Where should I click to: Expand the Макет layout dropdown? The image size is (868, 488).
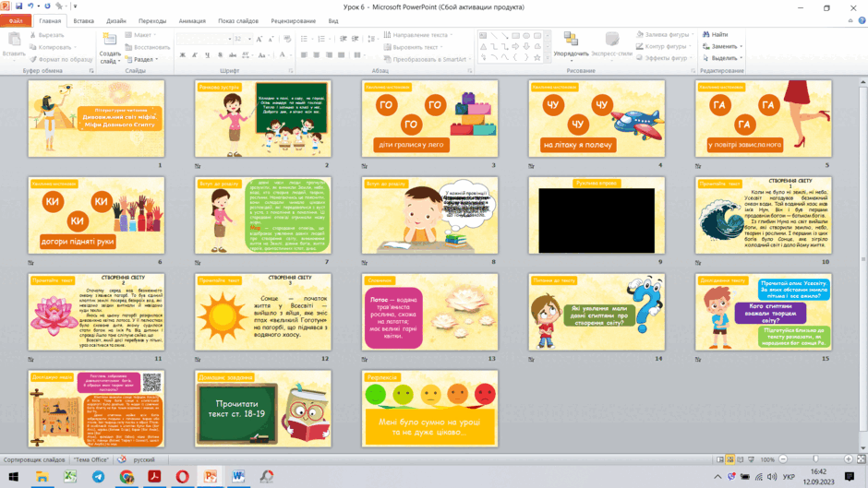point(140,35)
